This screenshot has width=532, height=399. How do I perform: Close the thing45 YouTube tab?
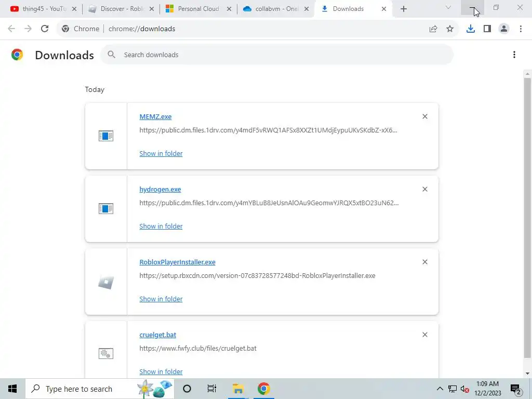(74, 9)
